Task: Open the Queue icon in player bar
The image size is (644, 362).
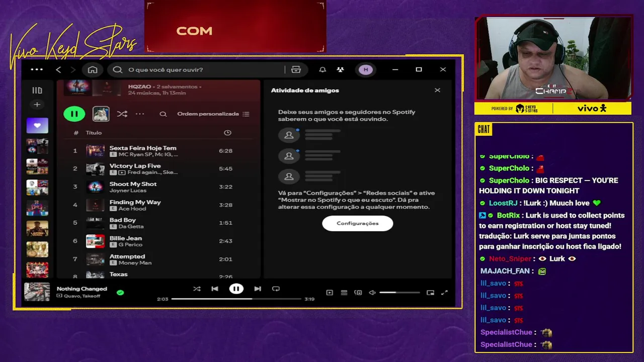Action: pos(344,293)
